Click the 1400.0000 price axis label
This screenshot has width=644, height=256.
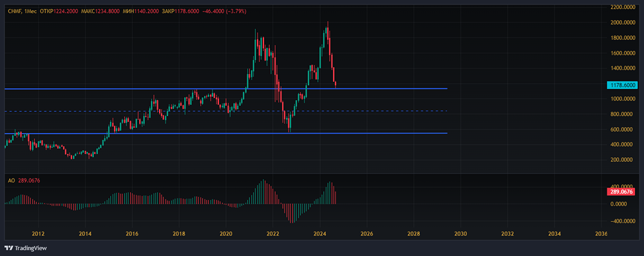(x=623, y=68)
